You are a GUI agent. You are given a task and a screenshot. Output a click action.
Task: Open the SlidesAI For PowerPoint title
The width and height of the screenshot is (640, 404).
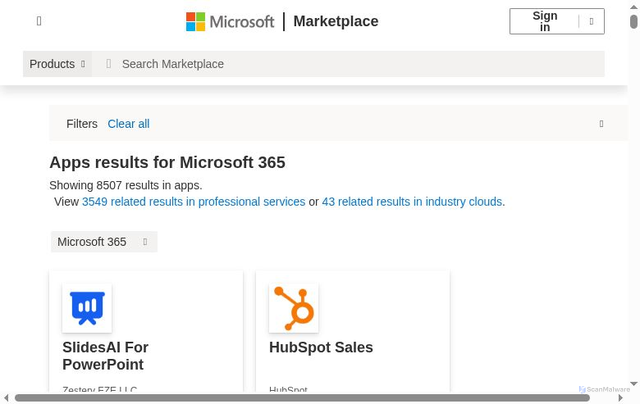coord(105,356)
